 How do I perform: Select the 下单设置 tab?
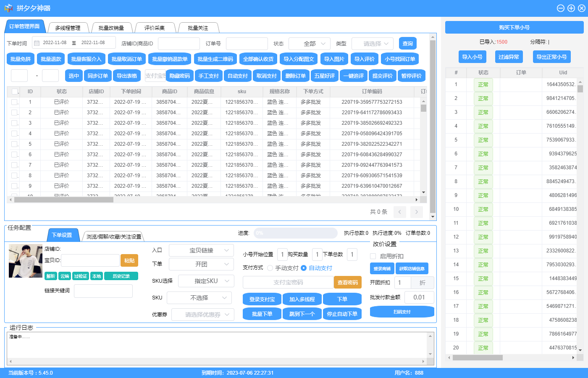pos(62,235)
